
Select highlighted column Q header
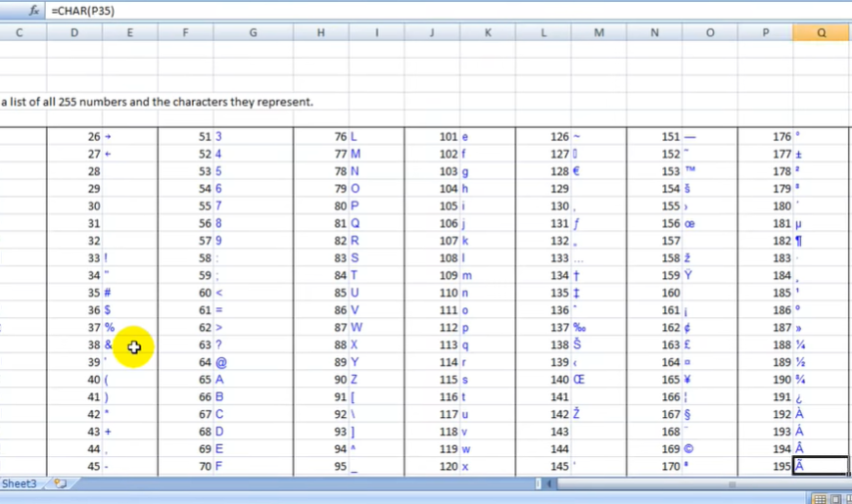[821, 32]
